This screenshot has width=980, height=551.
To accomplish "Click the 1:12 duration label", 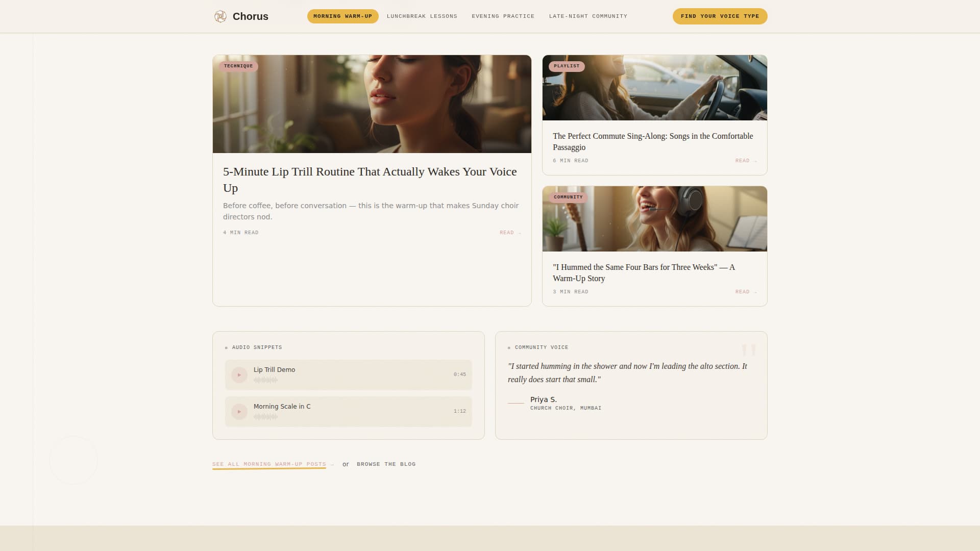I will [459, 411].
